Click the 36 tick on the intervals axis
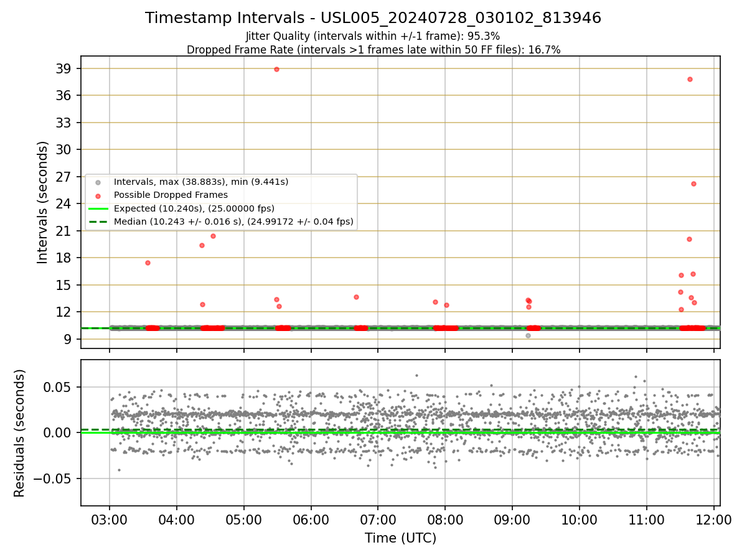The height and width of the screenshot is (560, 747). [x=64, y=95]
